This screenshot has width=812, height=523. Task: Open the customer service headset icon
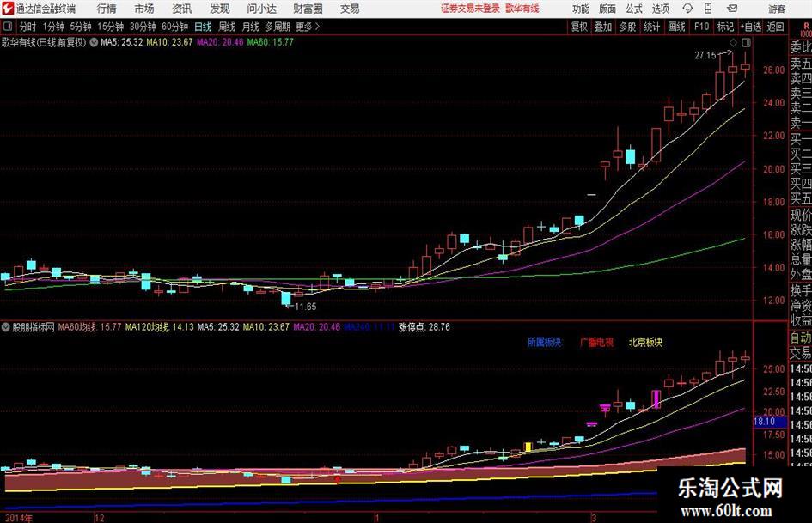click(x=687, y=9)
